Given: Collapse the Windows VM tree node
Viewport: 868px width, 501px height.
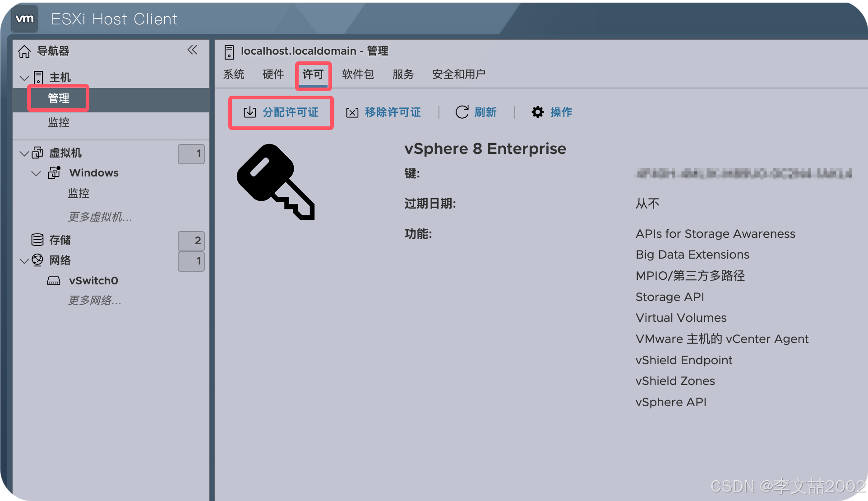Looking at the screenshot, I should pyautogui.click(x=36, y=173).
